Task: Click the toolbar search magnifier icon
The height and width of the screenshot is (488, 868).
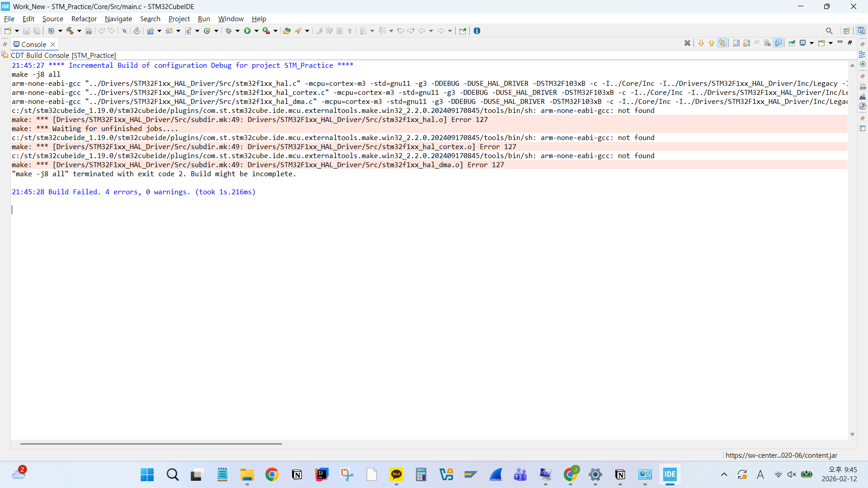Action: pos(829,31)
